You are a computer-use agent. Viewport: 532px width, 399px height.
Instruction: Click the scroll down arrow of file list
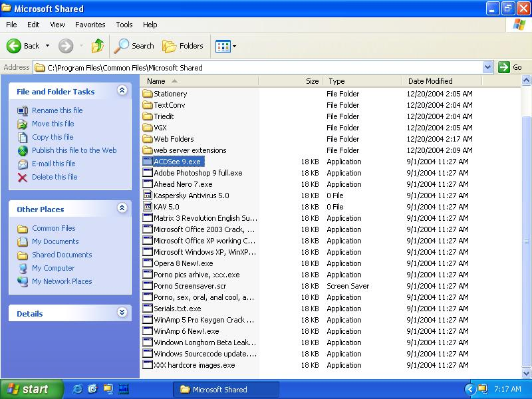pyautogui.click(x=526, y=373)
